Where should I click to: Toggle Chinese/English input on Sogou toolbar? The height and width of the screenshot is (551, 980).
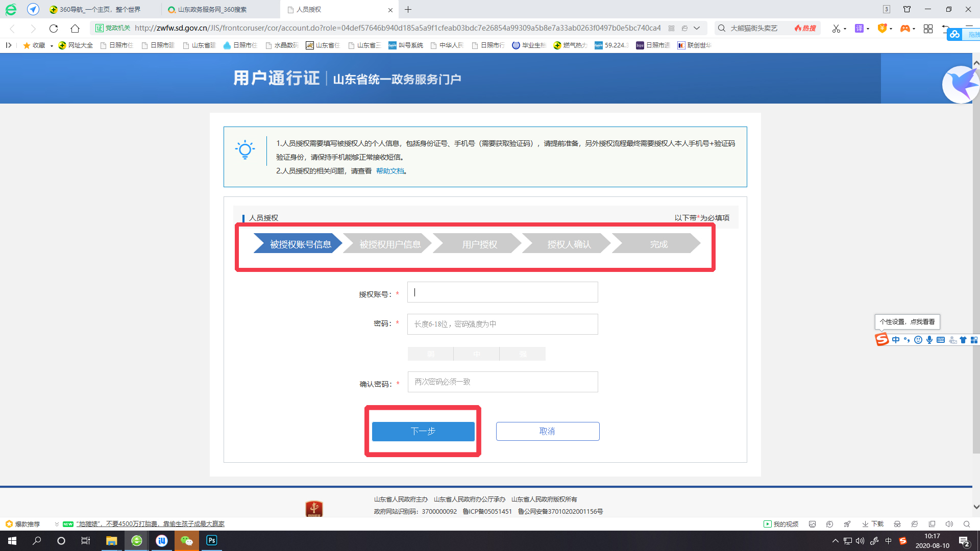(896, 340)
